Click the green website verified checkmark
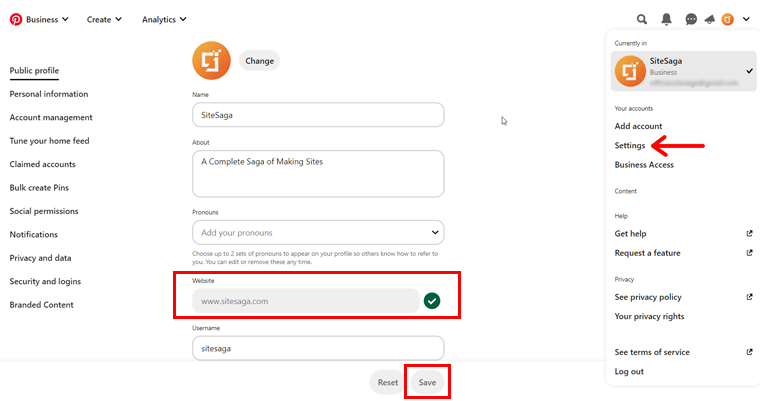Screen dimensions: 760x401 pyautogui.click(x=432, y=301)
